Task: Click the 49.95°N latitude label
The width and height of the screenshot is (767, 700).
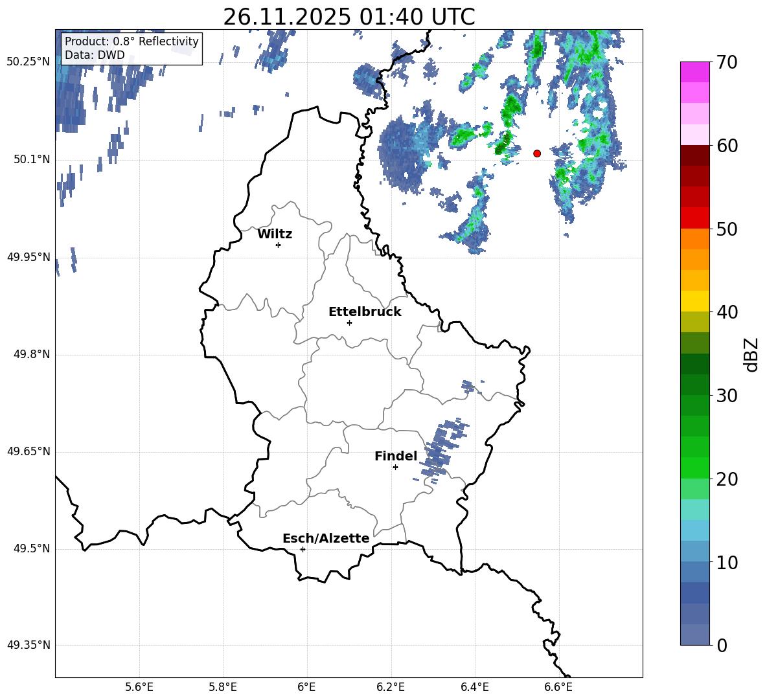Action: [x=29, y=256]
